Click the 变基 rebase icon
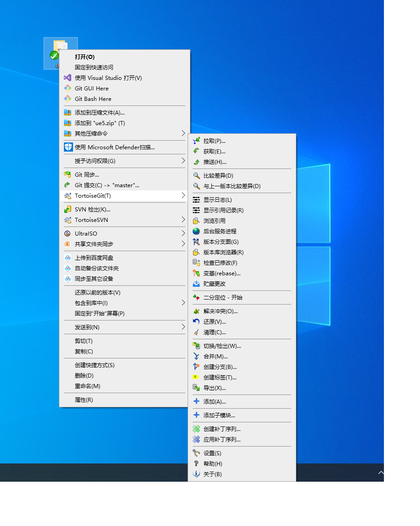The image size is (420, 526). click(x=196, y=274)
